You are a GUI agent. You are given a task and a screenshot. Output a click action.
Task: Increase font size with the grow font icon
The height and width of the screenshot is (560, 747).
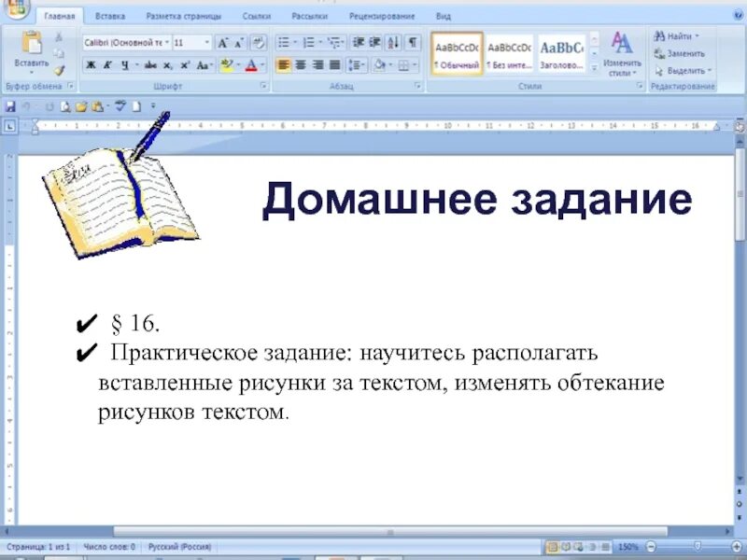(x=222, y=43)
